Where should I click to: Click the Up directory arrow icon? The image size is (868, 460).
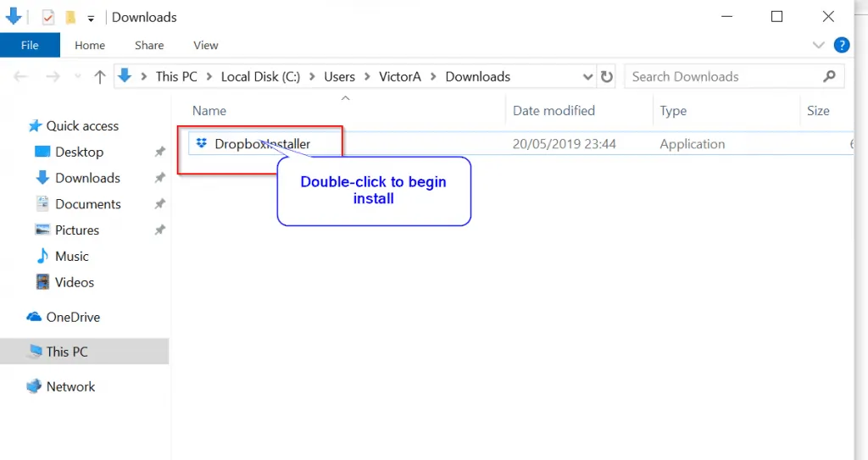(x=100, y=77)
